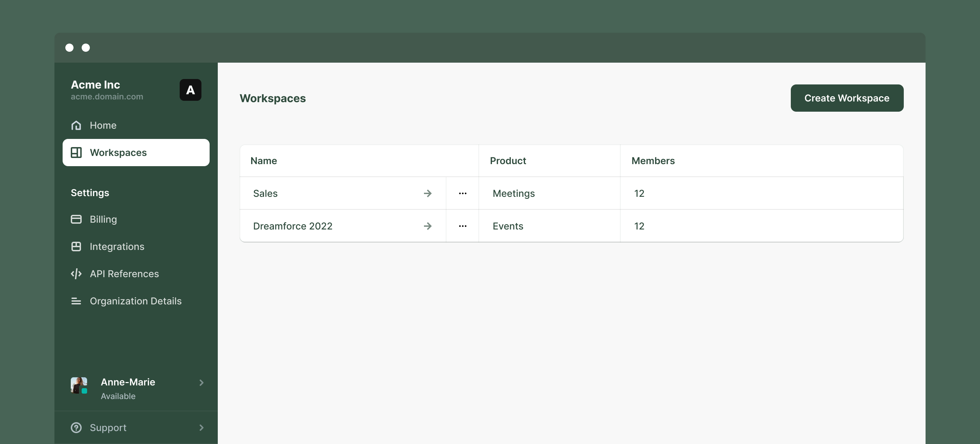Select Integrations in the sidebar
This screenshot has width=980, height=444.
117,247
